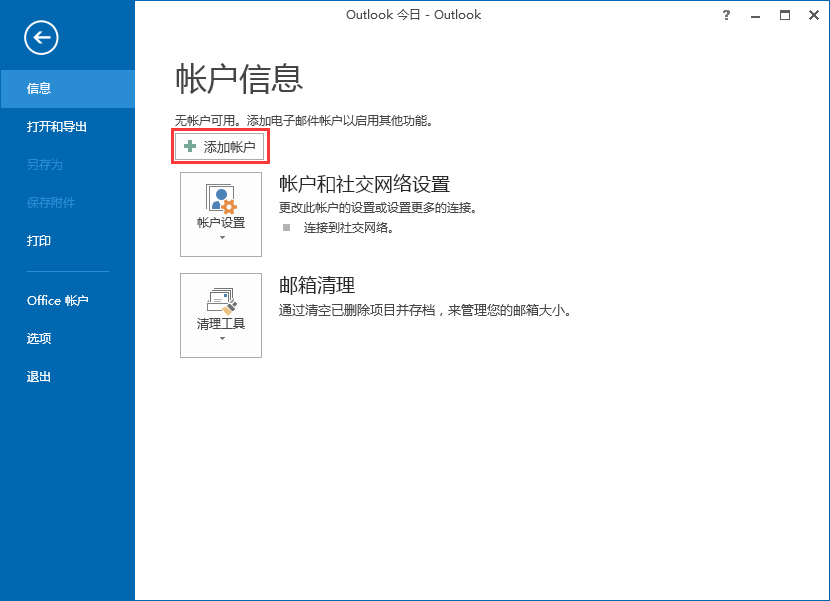Click the green plus icon for 添加帐户

pyautogui.click(x=190, y=146)
